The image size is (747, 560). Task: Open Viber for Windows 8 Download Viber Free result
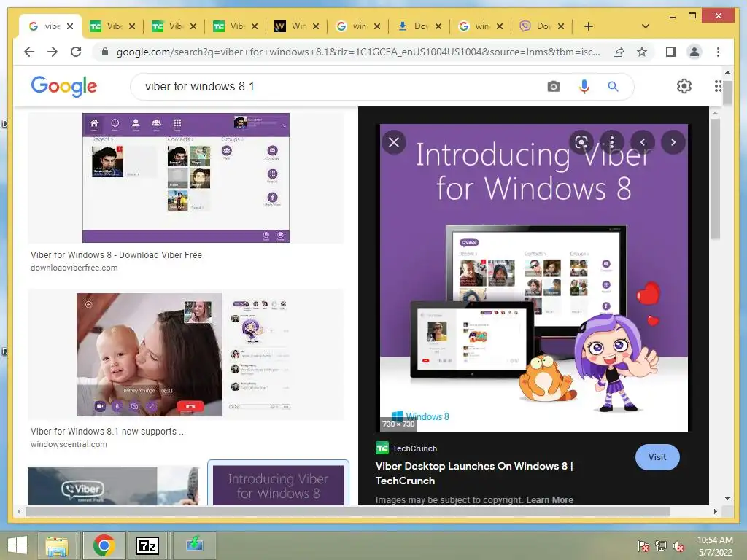coord(116,255)
